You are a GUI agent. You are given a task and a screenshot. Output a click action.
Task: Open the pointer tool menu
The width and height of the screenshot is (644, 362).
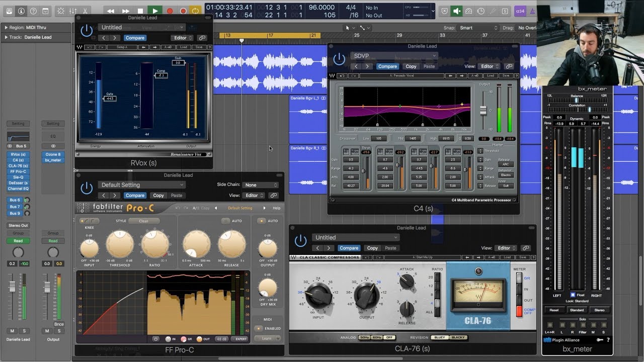click(x=350, y=28)
